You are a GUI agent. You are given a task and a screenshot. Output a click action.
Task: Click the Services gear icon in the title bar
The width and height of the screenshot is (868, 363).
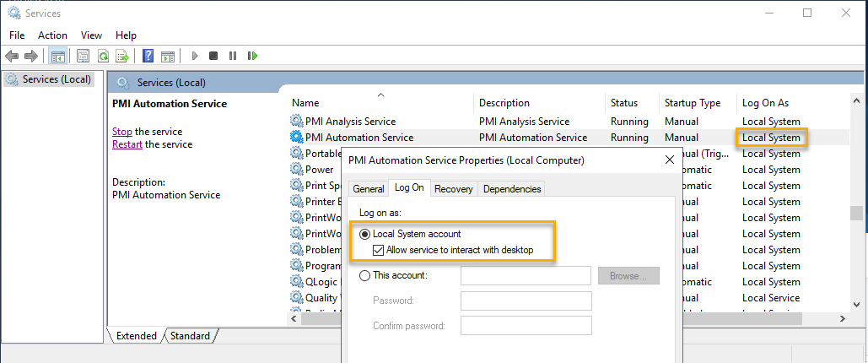click(x=13, y=12)
